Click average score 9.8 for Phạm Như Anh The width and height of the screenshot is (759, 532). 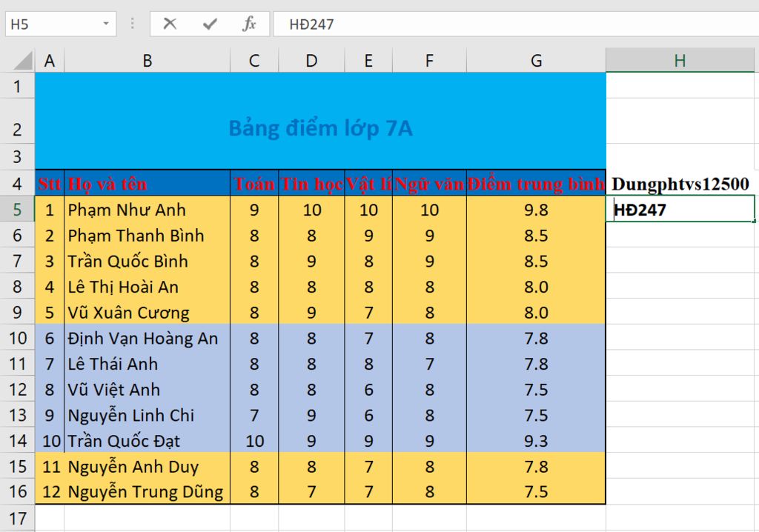pos(536,209)
